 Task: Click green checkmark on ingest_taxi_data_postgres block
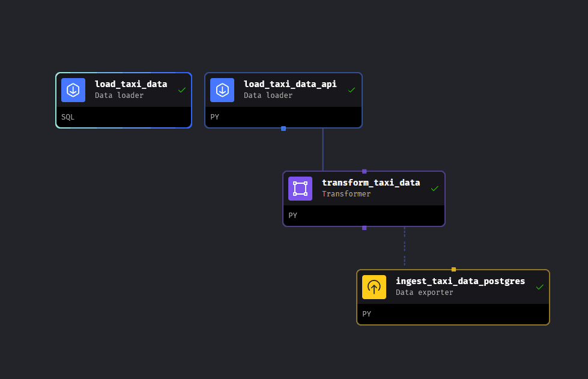point(539,287)
